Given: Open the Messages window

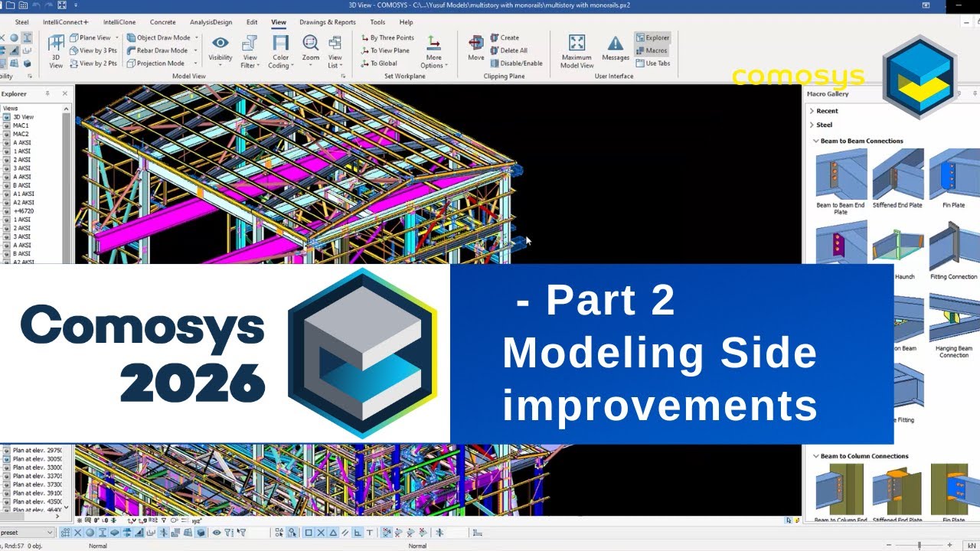Looking at the screenshot, I should [x=616, y=48].
